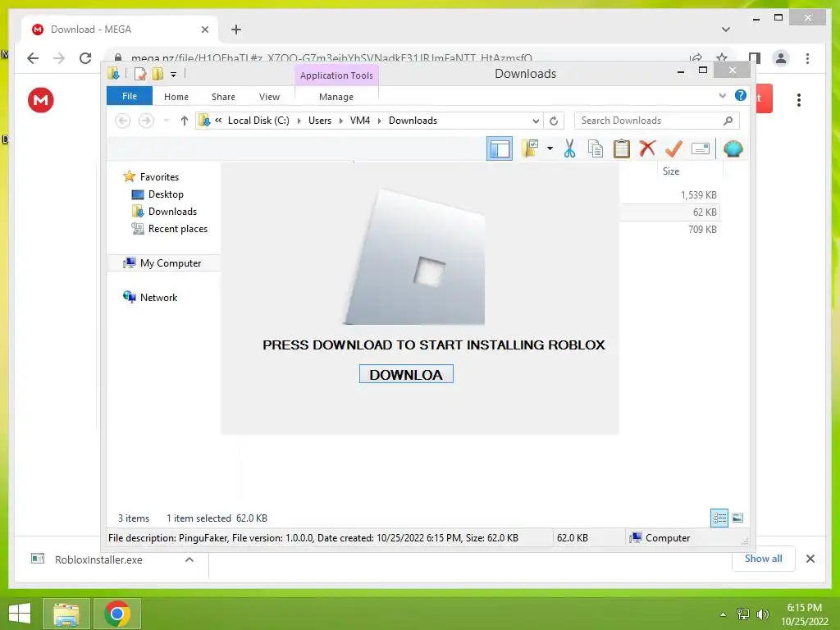Click the Explorer help question mark icon
840x630 pixels.
click(741, 95)
